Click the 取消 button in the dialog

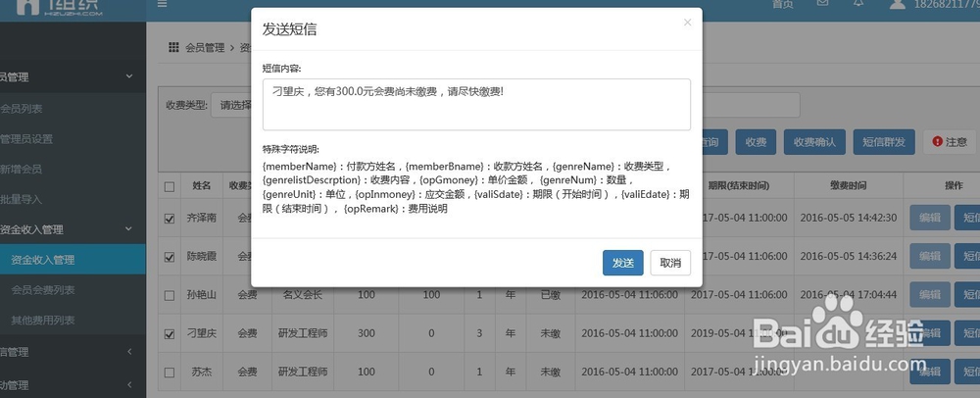[670, 263]
